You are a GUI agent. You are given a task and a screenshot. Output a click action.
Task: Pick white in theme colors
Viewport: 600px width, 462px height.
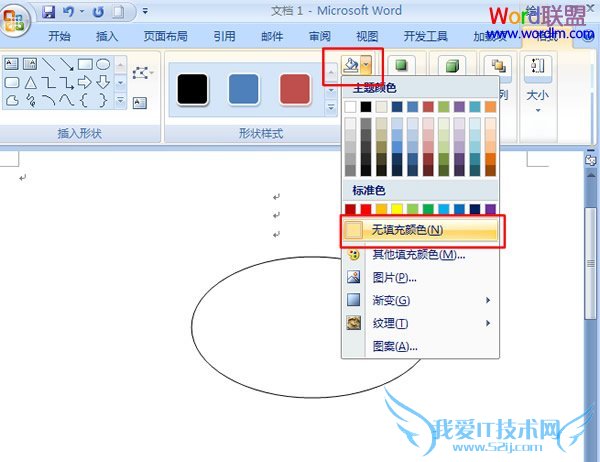tap(350, 107)
